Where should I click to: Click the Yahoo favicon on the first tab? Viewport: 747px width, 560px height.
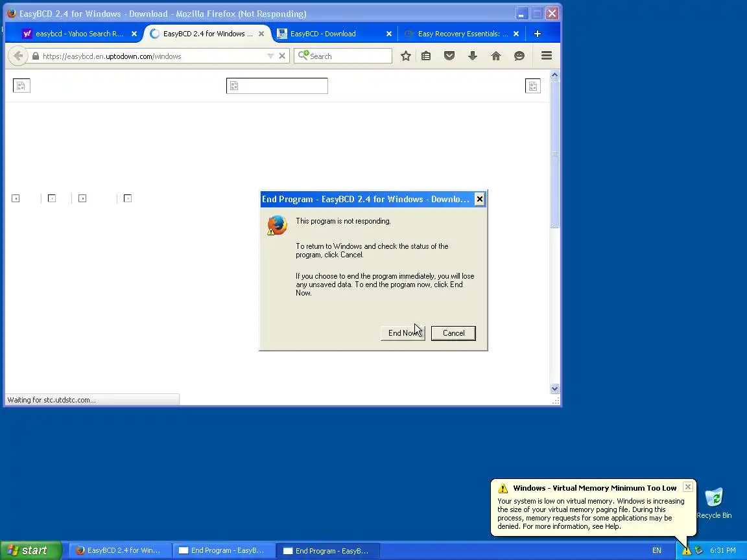(27, 34)
